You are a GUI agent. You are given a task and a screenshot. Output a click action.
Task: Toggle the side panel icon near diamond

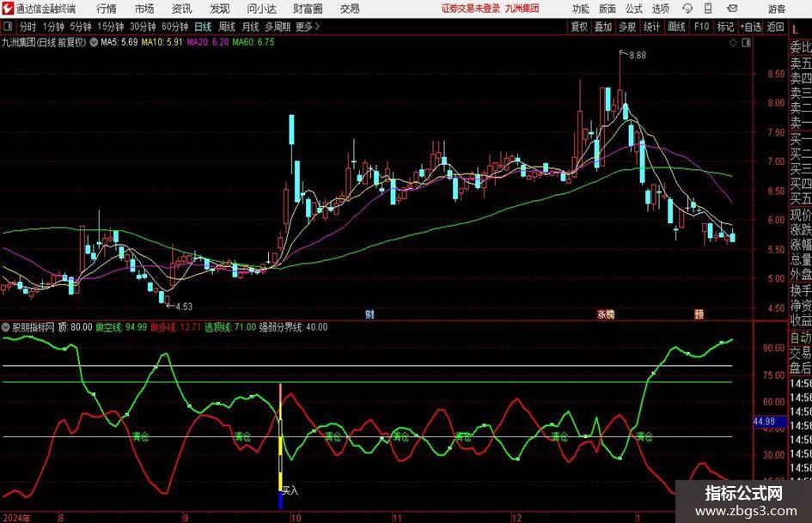(746, 43)
